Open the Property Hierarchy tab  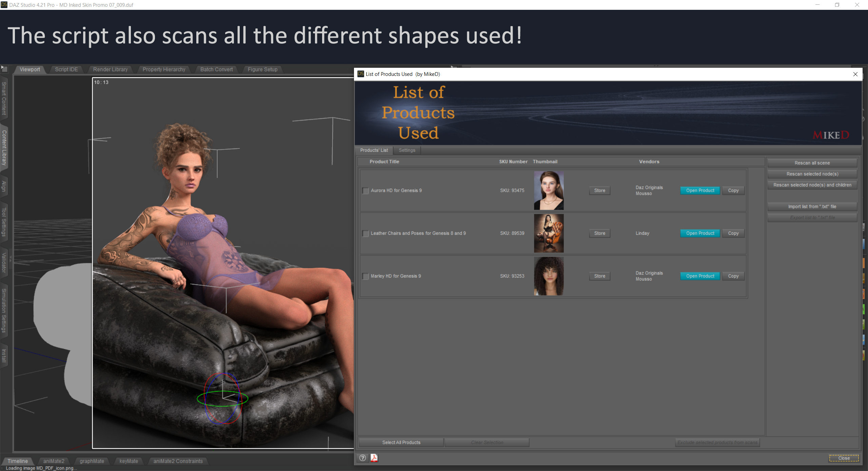pyautogui.click(x=164, y=69)
